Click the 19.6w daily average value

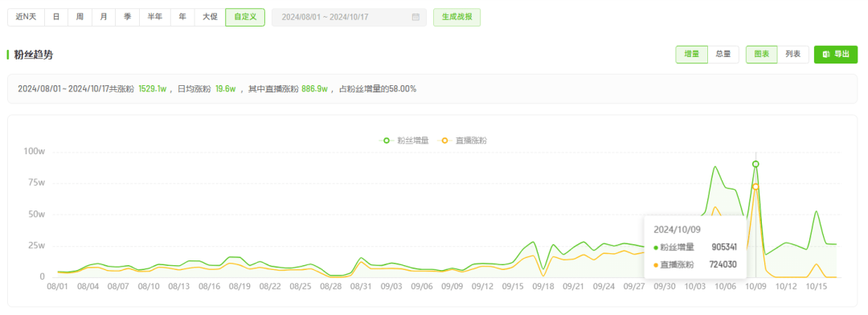(226, 88)
